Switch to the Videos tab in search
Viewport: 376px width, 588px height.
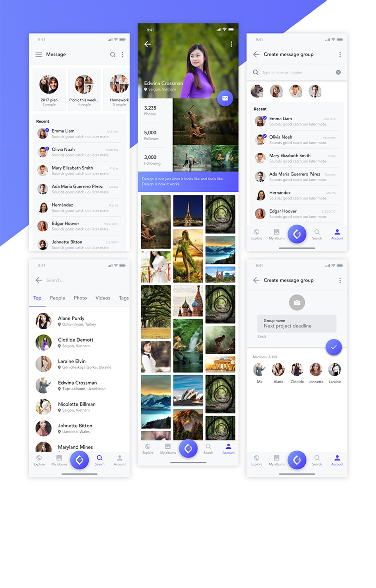103,298
